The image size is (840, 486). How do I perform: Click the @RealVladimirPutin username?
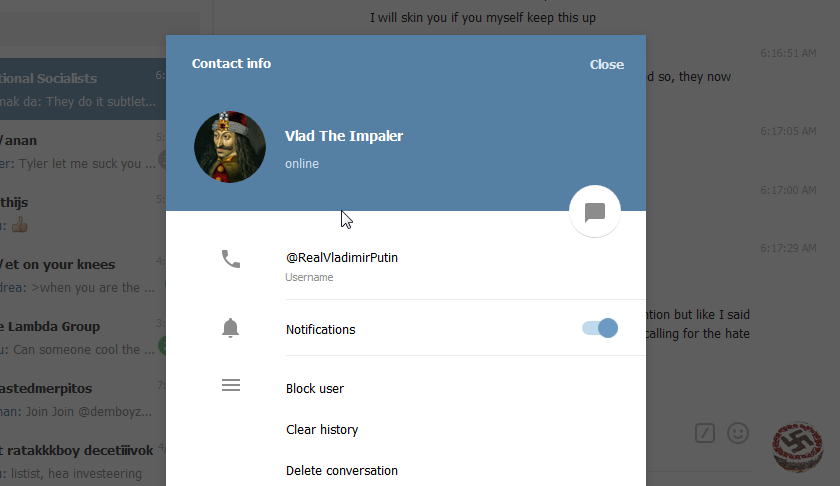[342, 257]
